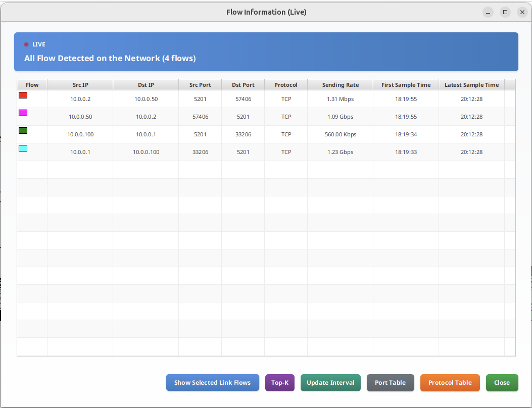The width and height of the screenshot is (532, 408).
Task: Click Dst IP 10.0.0.1 in third row
Action: coord(146,134)
